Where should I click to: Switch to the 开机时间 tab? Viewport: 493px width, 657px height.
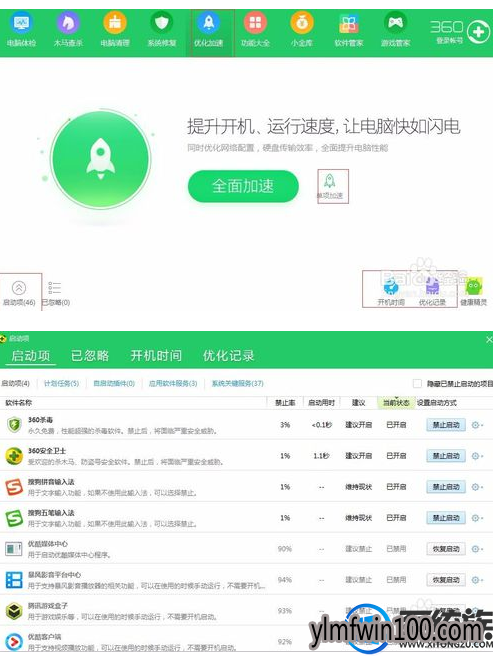[x=156, y=356]
